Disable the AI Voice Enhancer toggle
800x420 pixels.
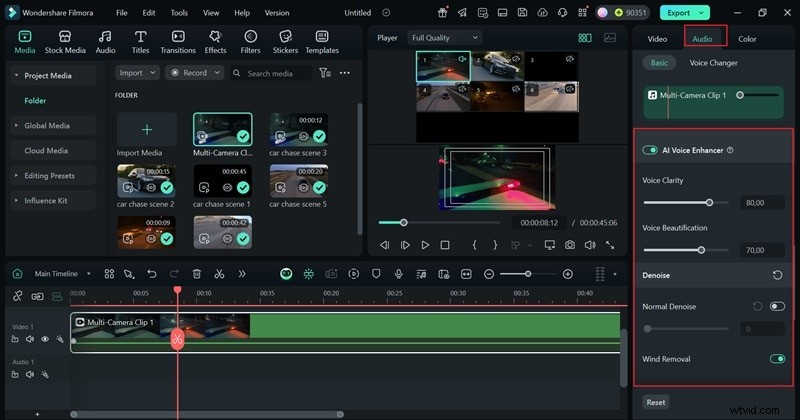(x=650, y=150)
